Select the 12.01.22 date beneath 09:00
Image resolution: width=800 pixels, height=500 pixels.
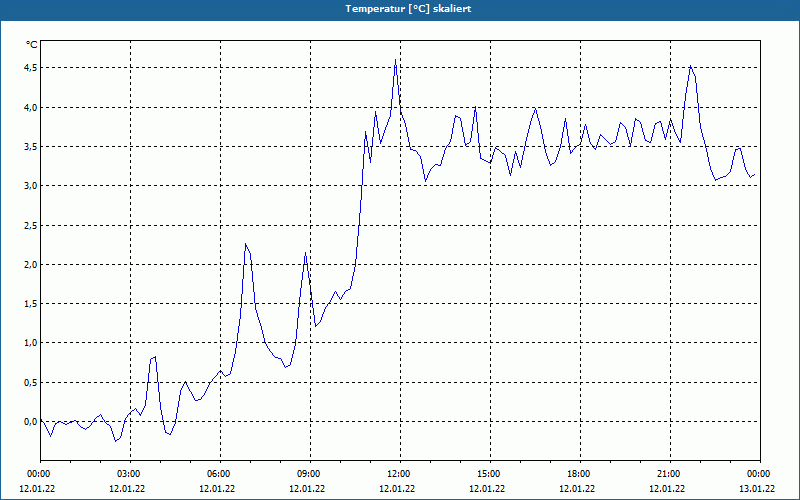[x=307, y=489]
